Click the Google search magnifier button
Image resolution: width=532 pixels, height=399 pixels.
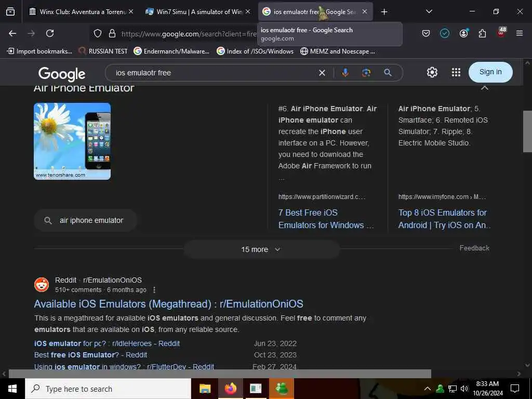click(x=388, y=73)
